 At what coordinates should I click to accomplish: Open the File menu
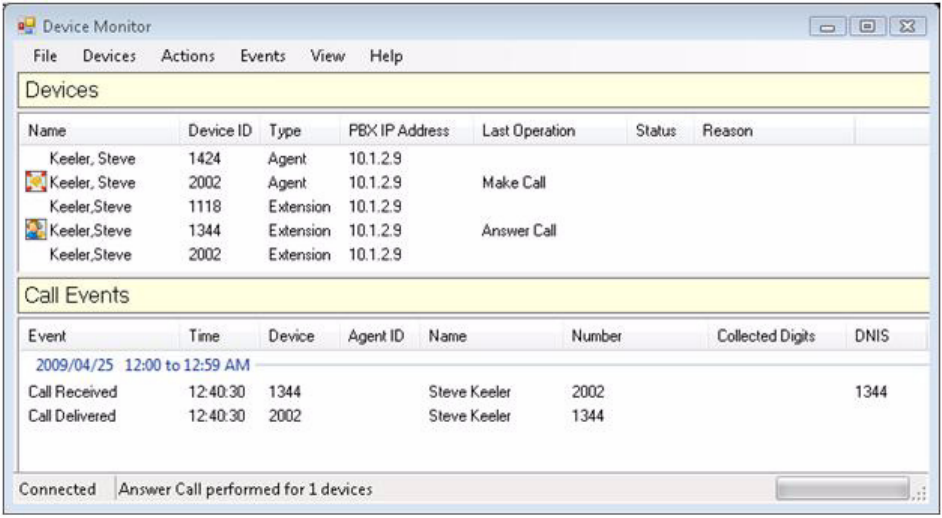click(x=45, y=56)
